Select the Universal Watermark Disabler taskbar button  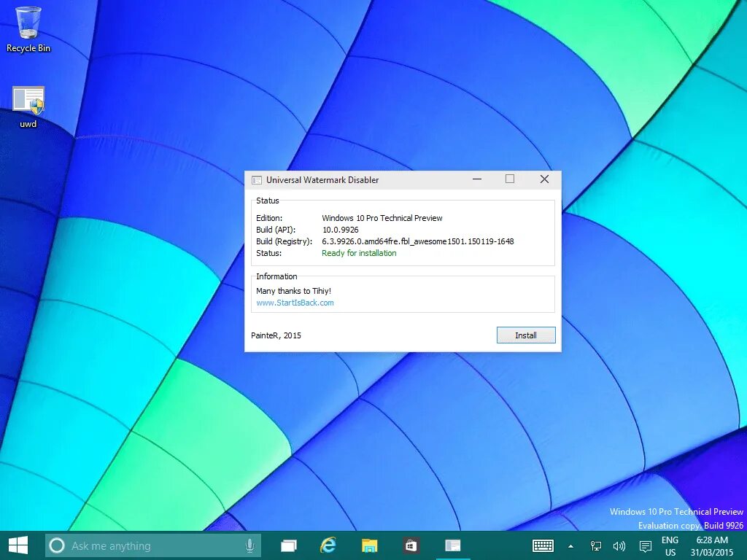click(452, 545)
